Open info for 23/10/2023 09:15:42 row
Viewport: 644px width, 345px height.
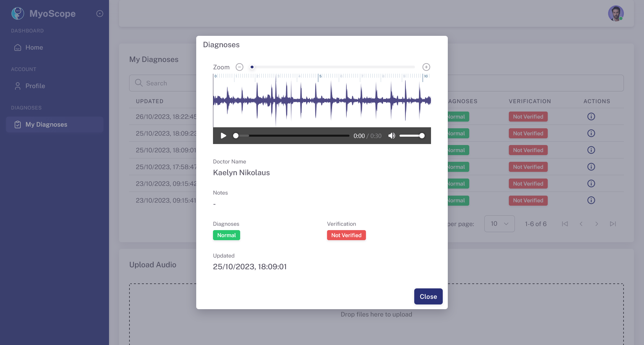pos(591,184)
